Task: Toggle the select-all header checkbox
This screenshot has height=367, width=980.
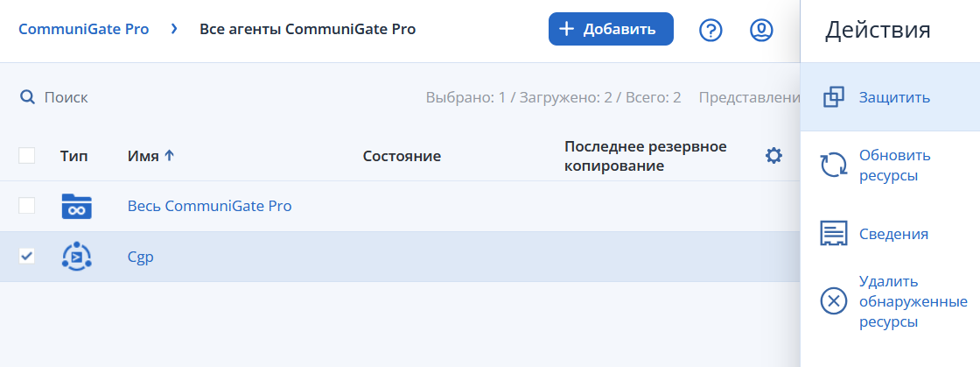Action: tap(27, 156)
